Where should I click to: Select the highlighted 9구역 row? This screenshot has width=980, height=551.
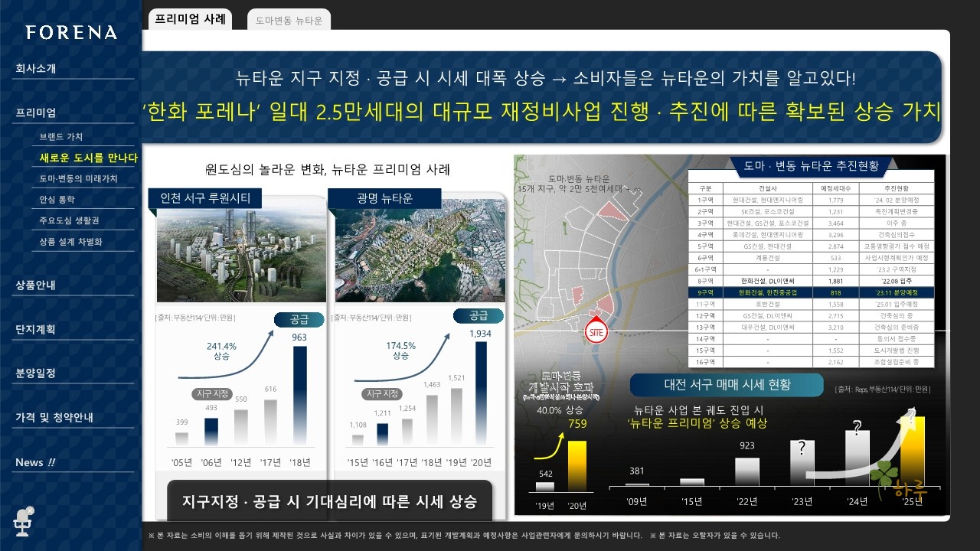point(812,292)
